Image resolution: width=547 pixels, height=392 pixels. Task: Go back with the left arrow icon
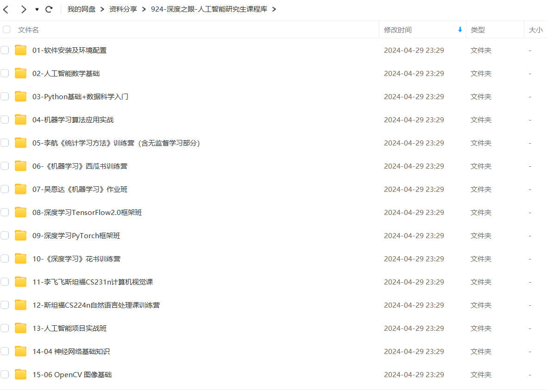pyautogui.click(x=6, y=9)
